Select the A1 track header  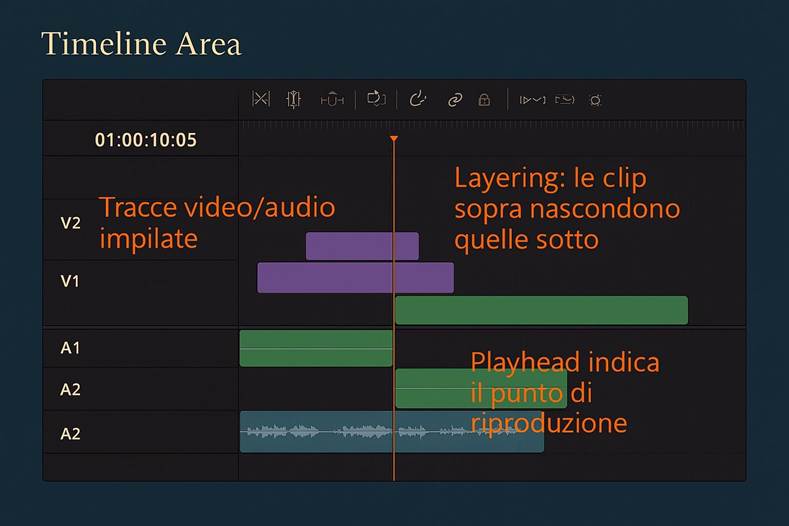[70, 348]
